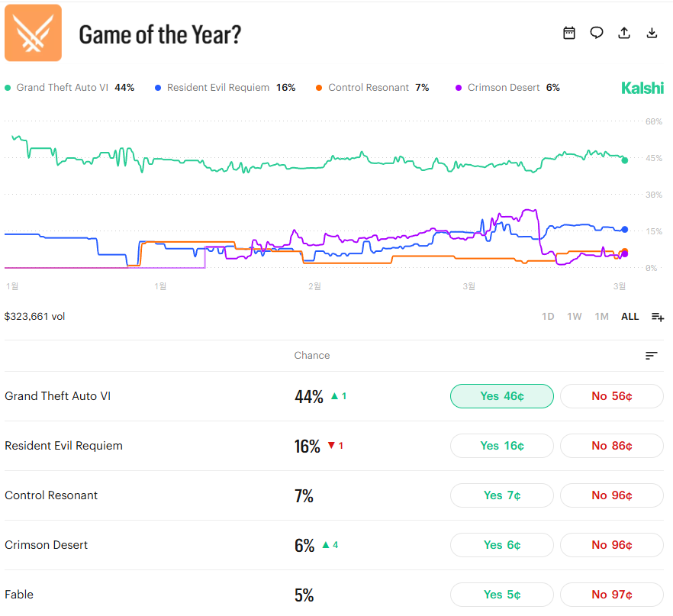This screenshot has height=616, width=673.
Task: Click the Game Awards market logo
Action: (33, 33)
